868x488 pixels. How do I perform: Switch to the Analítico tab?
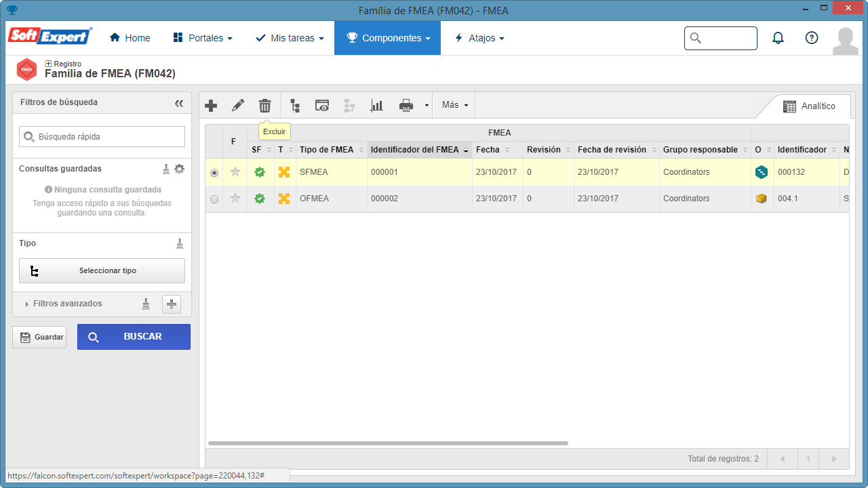tap(808, 106)
